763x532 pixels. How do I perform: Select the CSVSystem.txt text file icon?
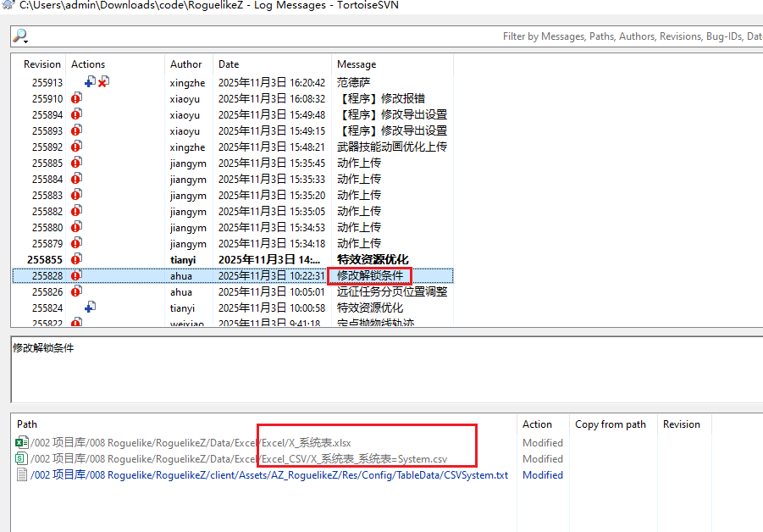22,474
